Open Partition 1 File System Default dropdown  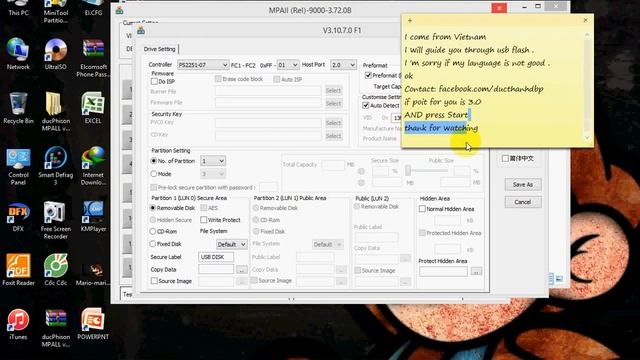[231, 244]
